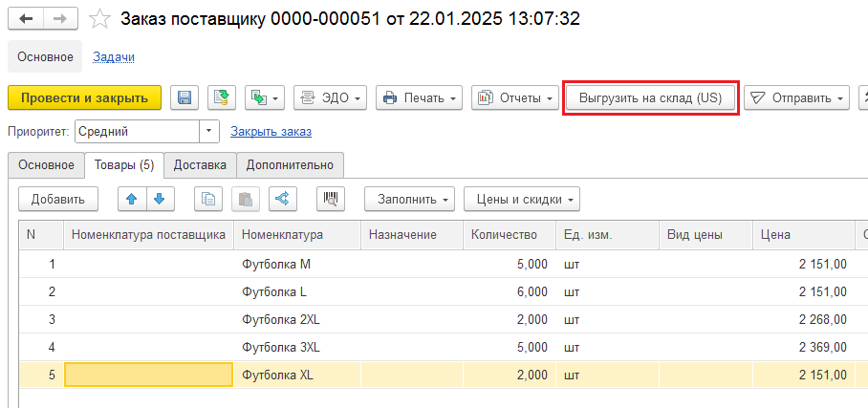Click the barcode search icon
Viewport: 868px width, 408px height.
[332, 199]
